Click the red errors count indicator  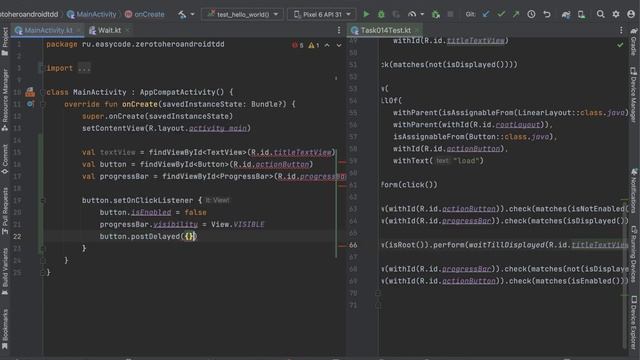click(298, 45)
